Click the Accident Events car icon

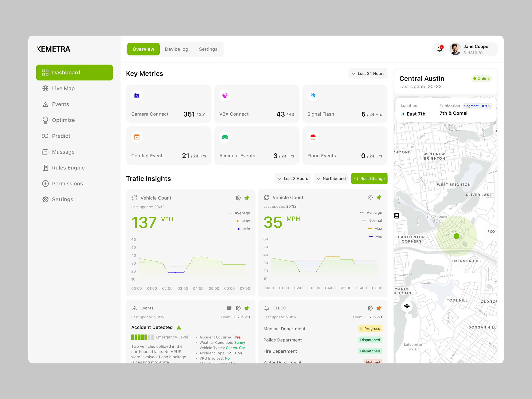click(225, 137)
